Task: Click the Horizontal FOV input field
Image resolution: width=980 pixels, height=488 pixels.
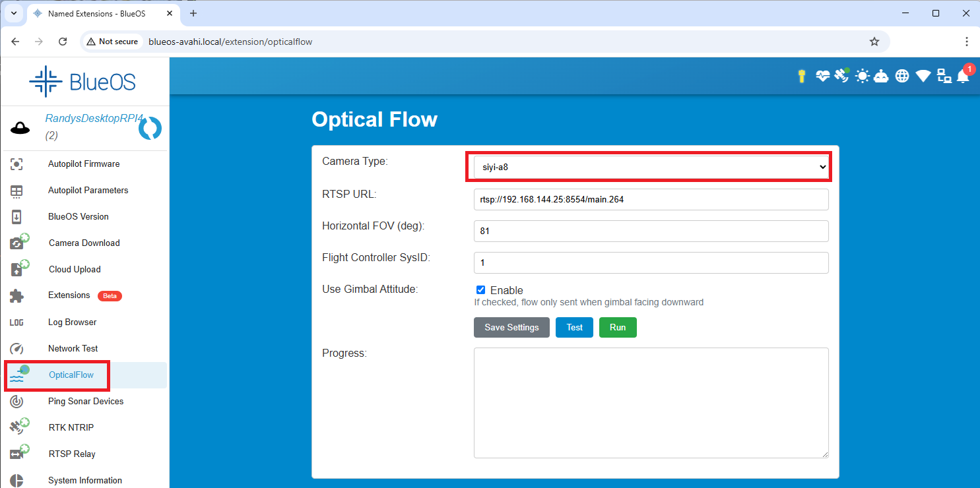Action: pyautogui.click(x=650, y=231)
